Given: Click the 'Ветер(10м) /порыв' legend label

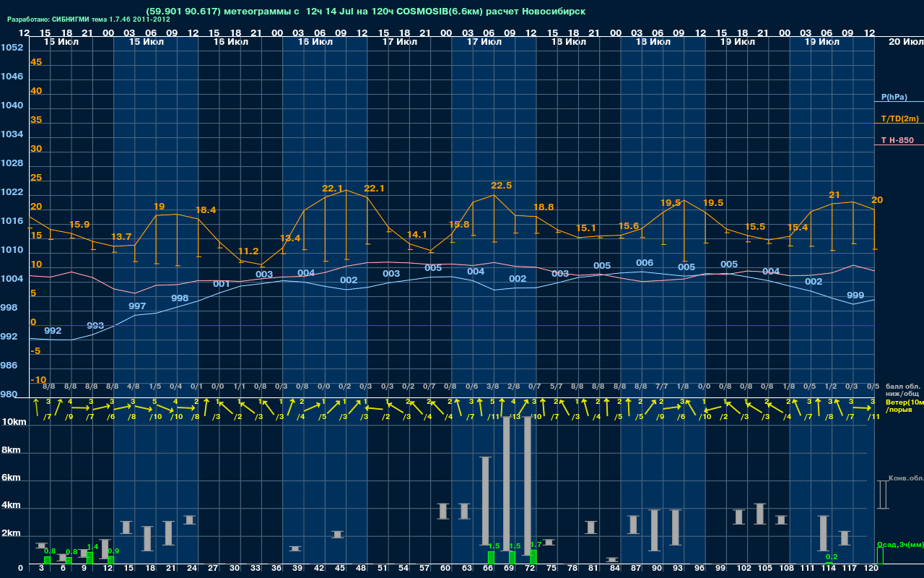Looking at the screenshot, I should pos(904,405).
